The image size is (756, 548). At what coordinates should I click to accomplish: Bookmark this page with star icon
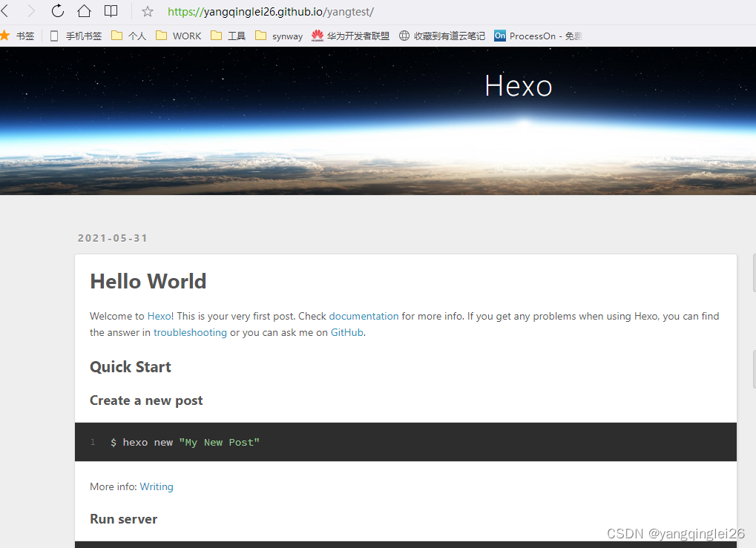point(148,12)
